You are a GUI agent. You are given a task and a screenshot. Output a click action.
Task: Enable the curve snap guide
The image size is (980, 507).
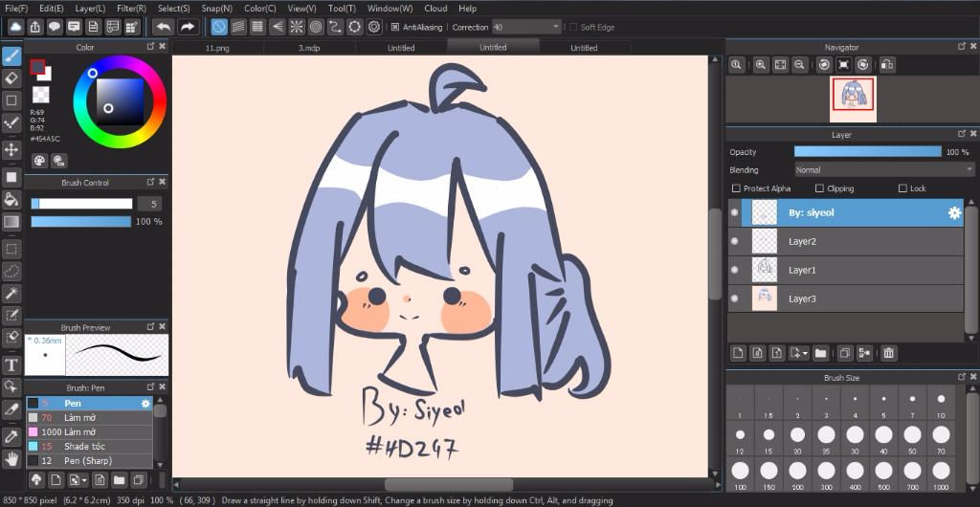click(x=336, y=27)
